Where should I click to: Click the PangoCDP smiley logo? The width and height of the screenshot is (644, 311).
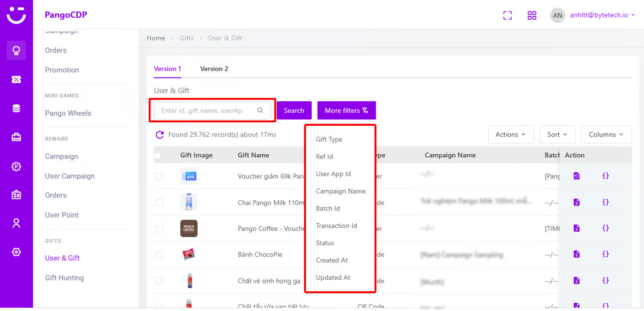click(16, 15)
